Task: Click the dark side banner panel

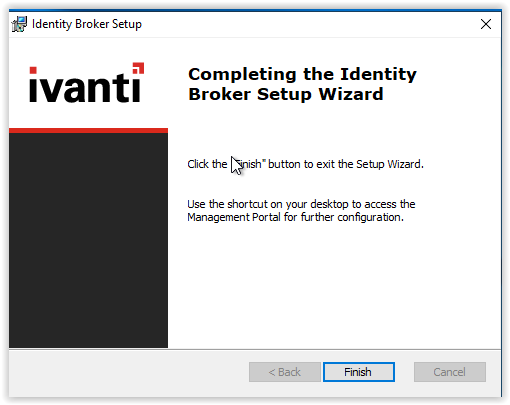Action: (x=88, y=240)
